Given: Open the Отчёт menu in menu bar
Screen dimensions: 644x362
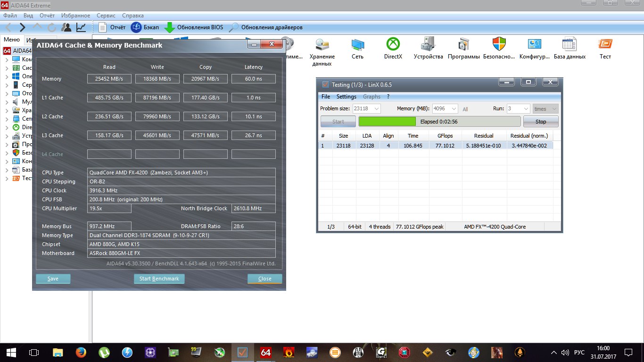Looking at the screenshot, I should (47, 16).
